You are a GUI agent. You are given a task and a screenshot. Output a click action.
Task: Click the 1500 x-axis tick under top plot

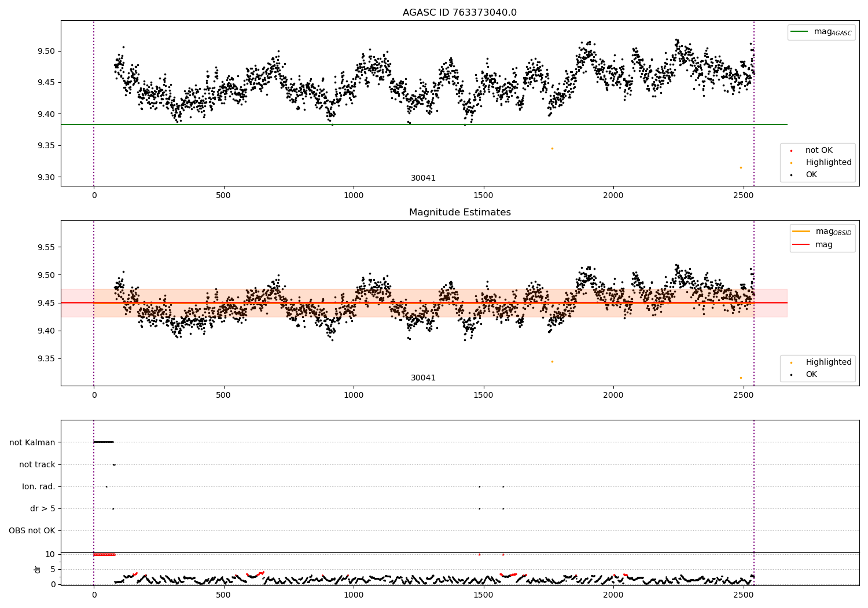(483, 196)
